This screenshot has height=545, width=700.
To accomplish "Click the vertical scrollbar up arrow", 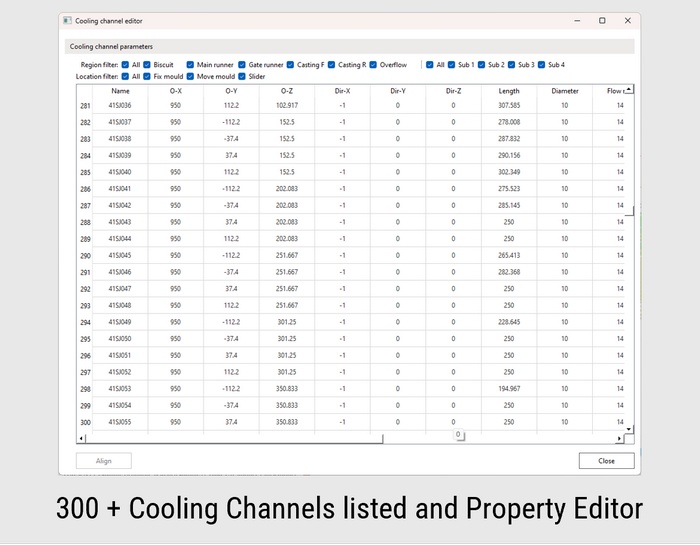I will pos(629,90).
